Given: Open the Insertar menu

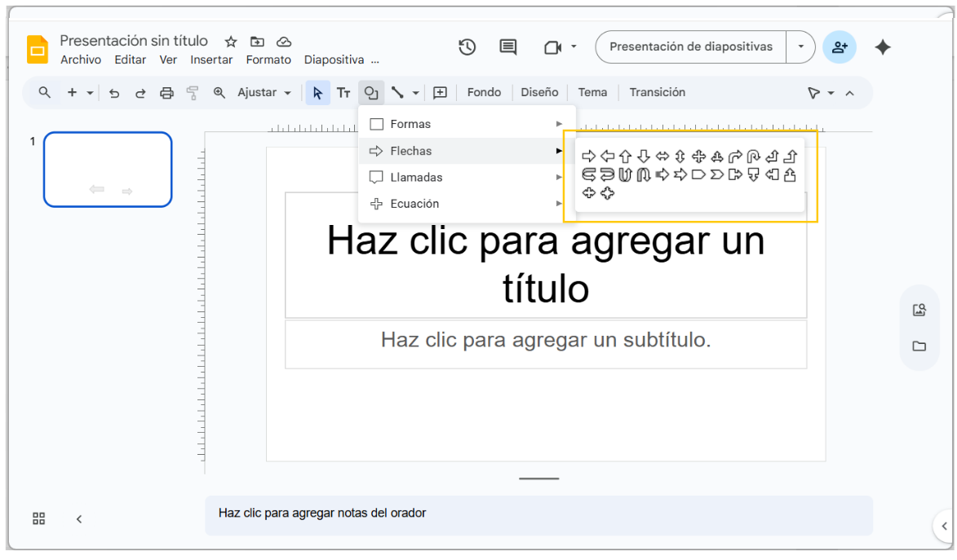Looking at the screenshot, I should tap(211, 60).
